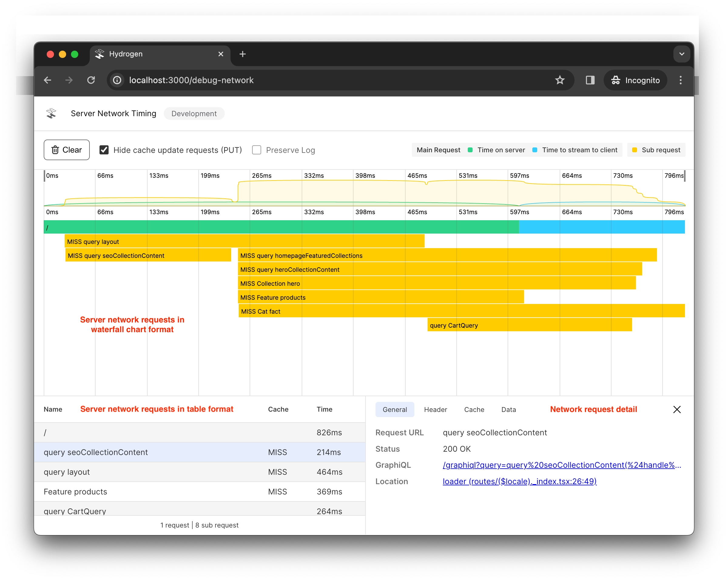Click the Name column header

tap(53, 409)
